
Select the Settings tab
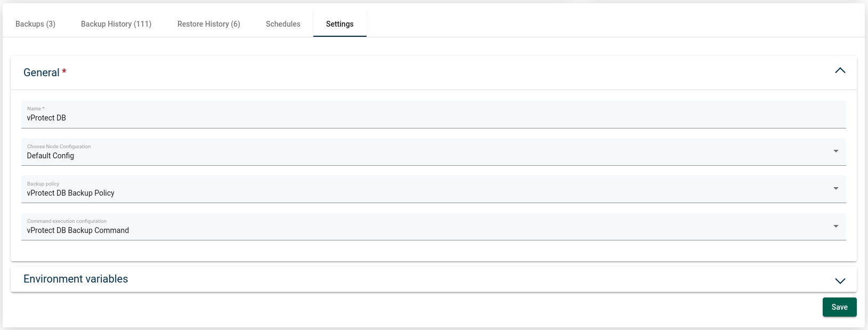339,24
